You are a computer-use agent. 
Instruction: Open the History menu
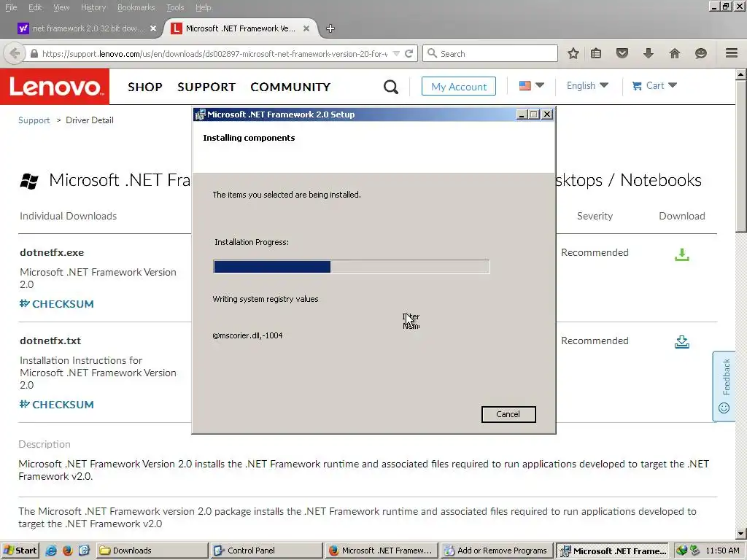93,7
